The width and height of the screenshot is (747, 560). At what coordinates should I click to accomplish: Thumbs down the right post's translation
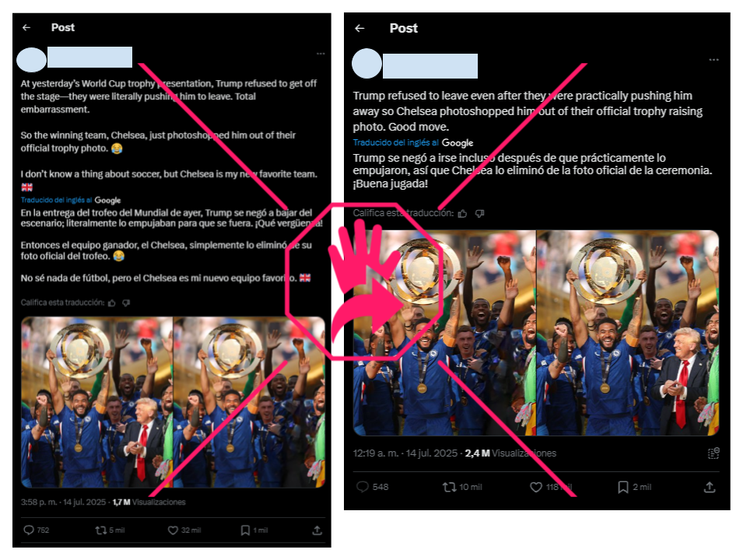[x=480, y=213]
